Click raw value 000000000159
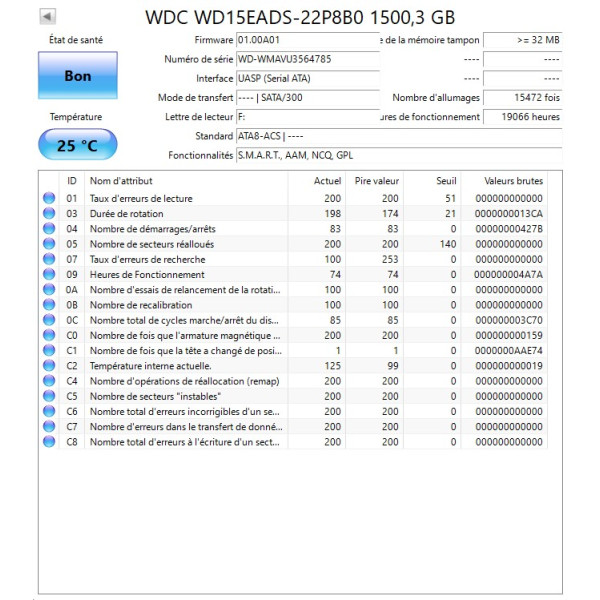Screen dimensions: 600x600 tap(509, 335)
